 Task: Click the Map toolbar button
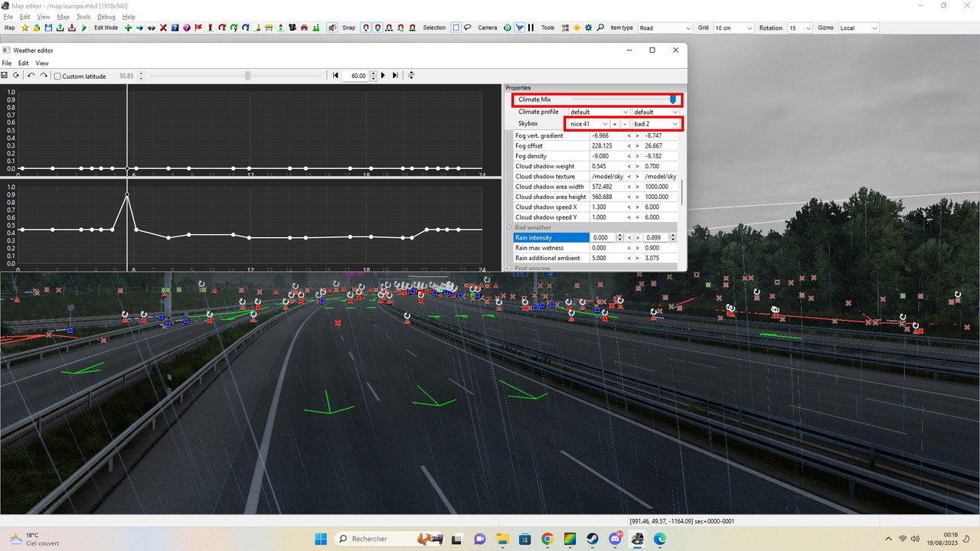(x=10, y=28)
